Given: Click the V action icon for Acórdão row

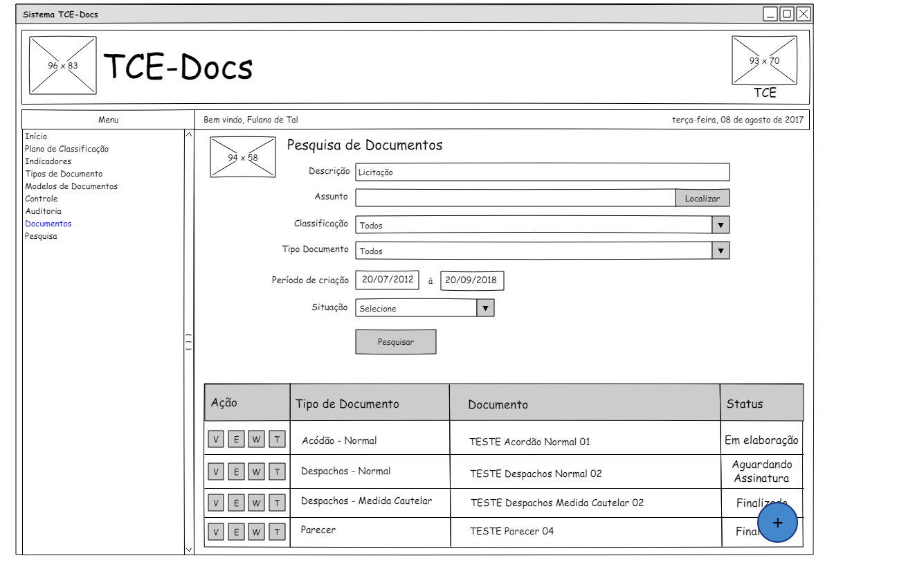Looking at the screenshot, I should pyautogui.click(x=216, y=439).
